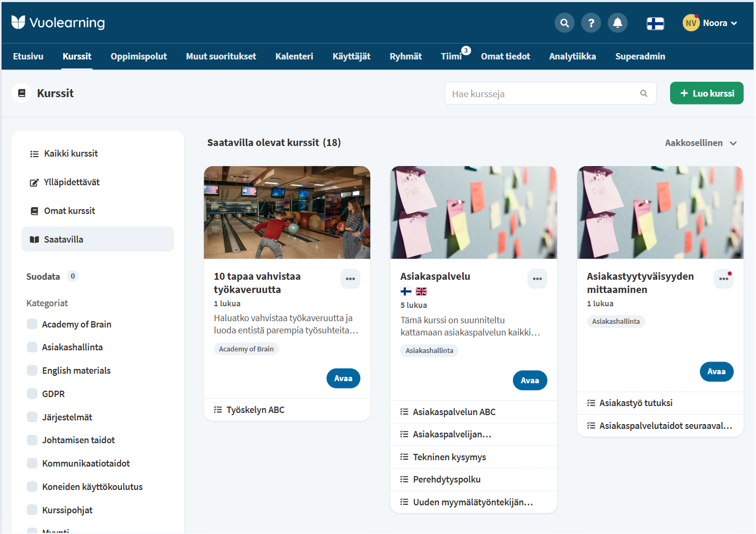The width and height of the screenshot is (756, 534).
Task: Open Superadmin tab
Action: pos(640,56)
